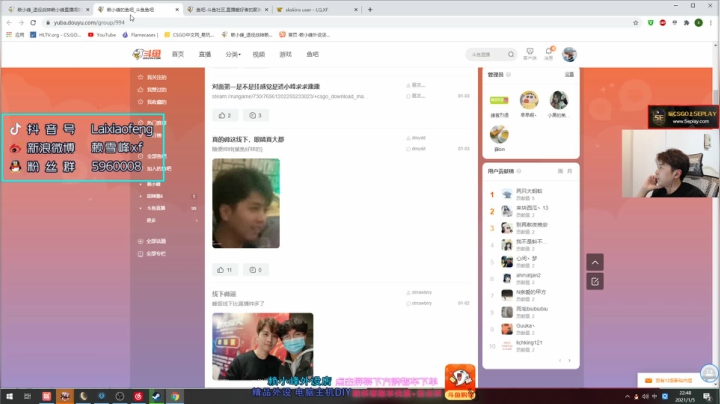This screenshot has width=720, height=404.
Task: Open the Chrome taskbar icon
Action: coord(175,396)
